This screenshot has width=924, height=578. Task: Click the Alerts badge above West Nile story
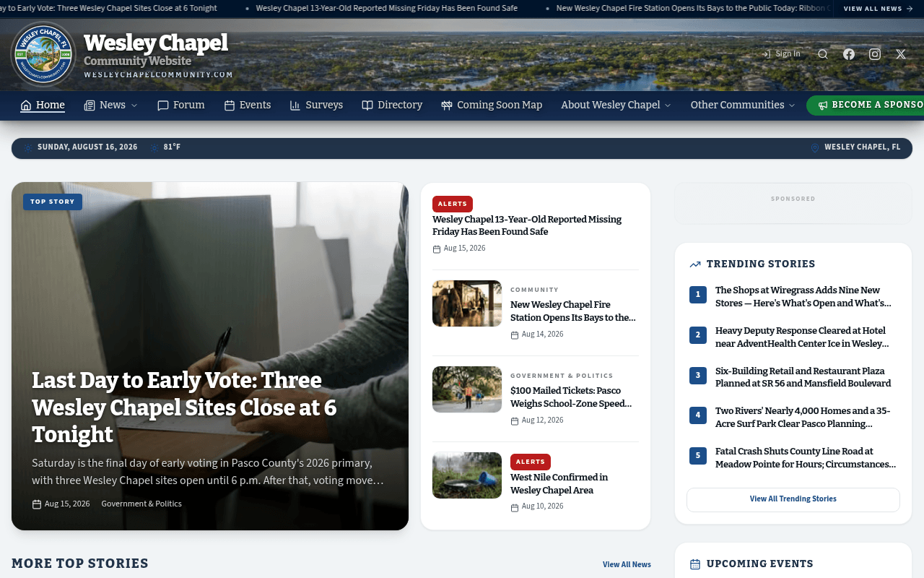point(531,462)
